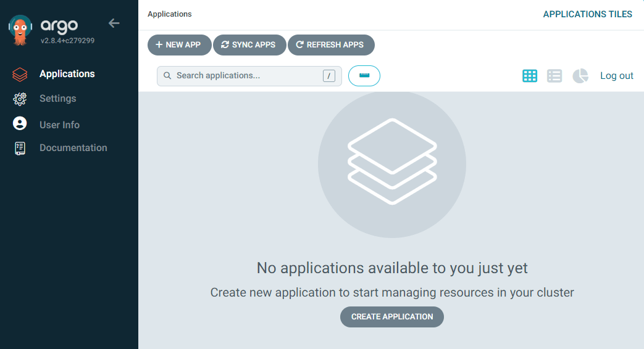Switch to list view
Viewport: 644px width, 349px height.
point(554,76)
